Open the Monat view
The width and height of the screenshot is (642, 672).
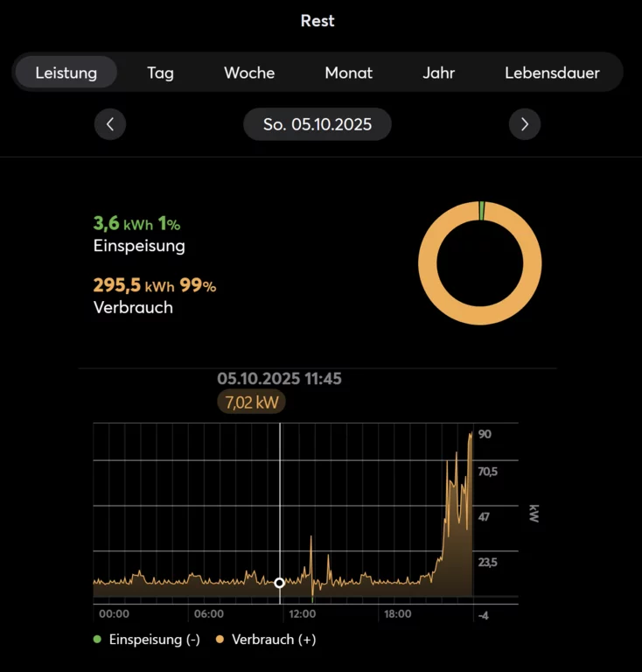pos(348,73)
